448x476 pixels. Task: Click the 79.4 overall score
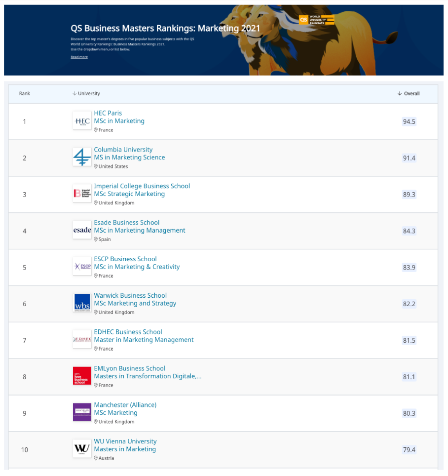coord(409,449)
